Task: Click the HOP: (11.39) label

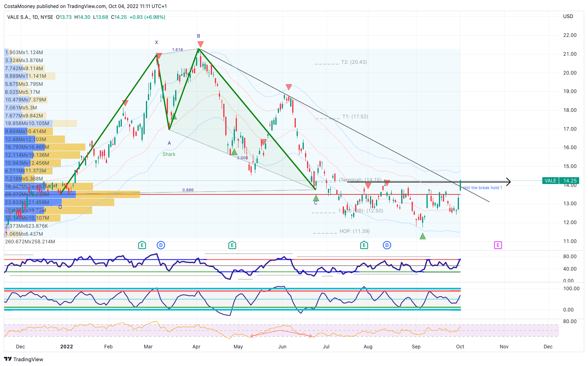Action: (354, 231)
